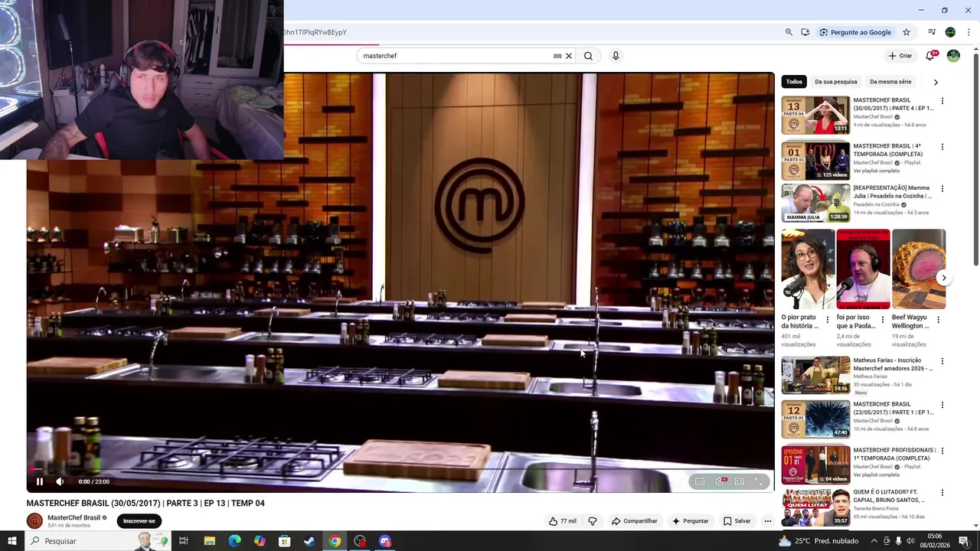Open the Windows Start menu

point(11,541)
